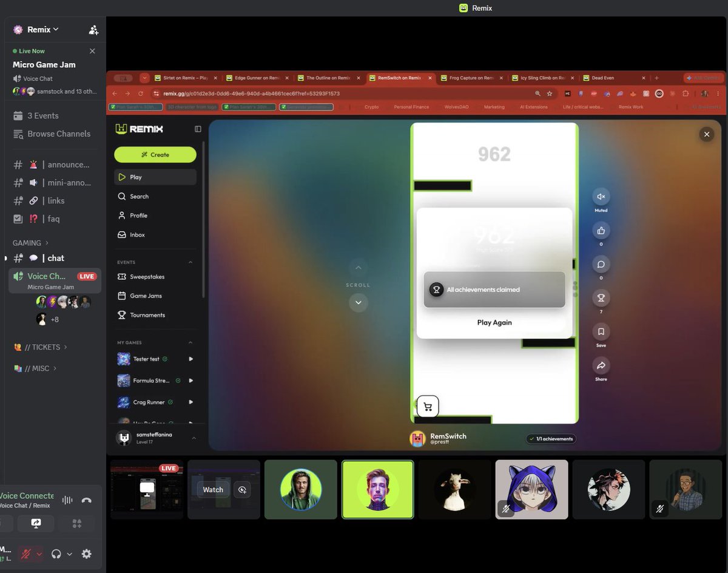The height and width of the screenshot is (573, 728).
Task: Play the Tester test game arrow
Action: 190,359
